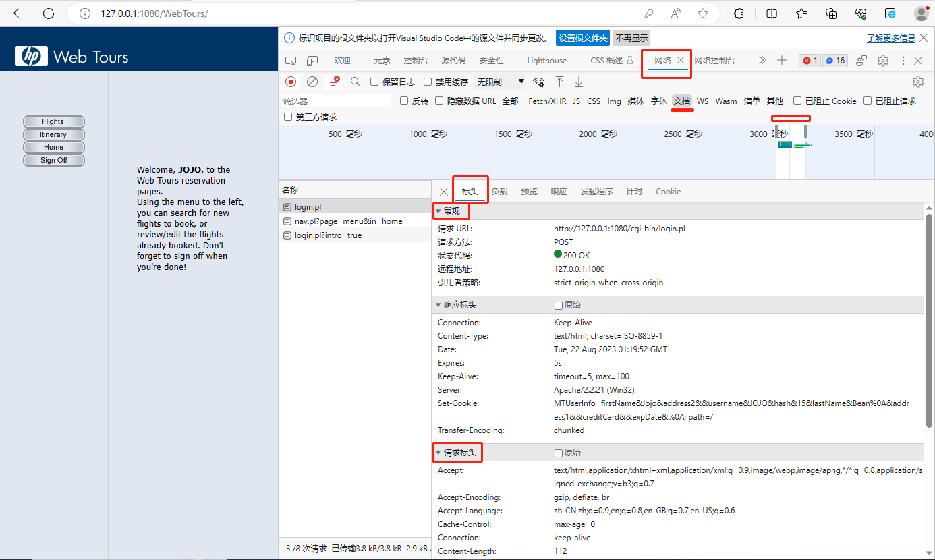The height and width of the screenshot is (560, 935).
Task: Close the request details pane X
Action: click(443, 192)
